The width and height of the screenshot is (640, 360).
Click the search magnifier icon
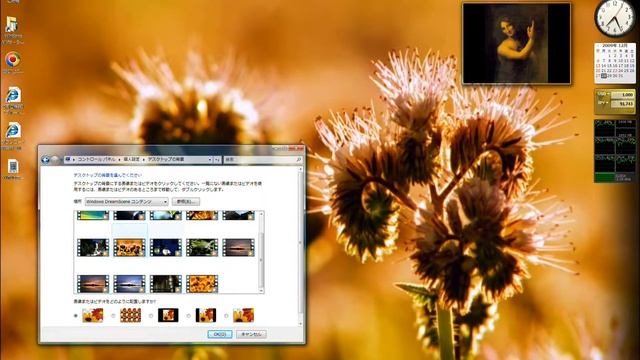298,160
